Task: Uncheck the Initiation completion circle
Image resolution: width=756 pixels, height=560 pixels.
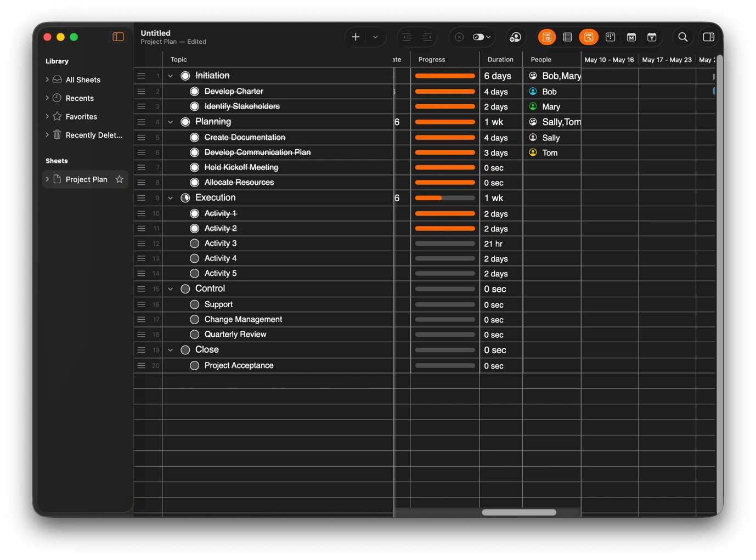Action: 185,76
